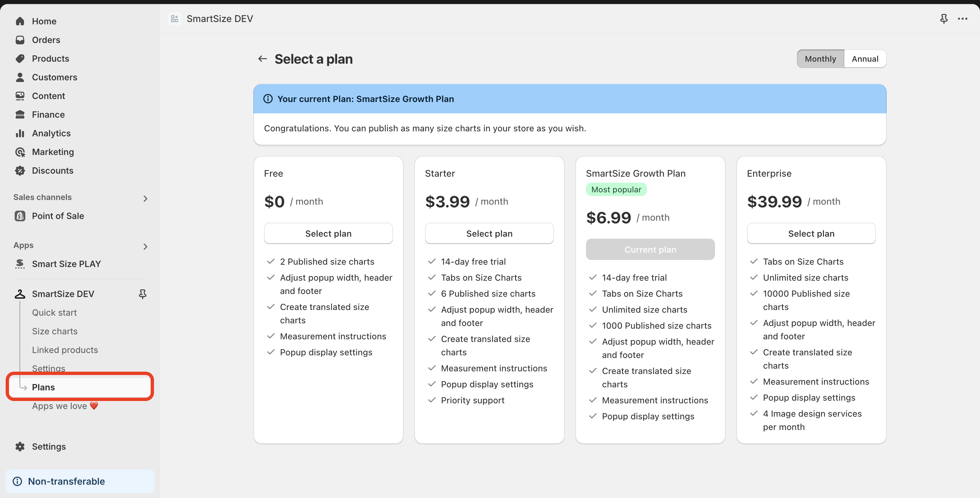Click the Congratulations message text
The height and width of the screenshot is (498, 980).
pos(425,128)
